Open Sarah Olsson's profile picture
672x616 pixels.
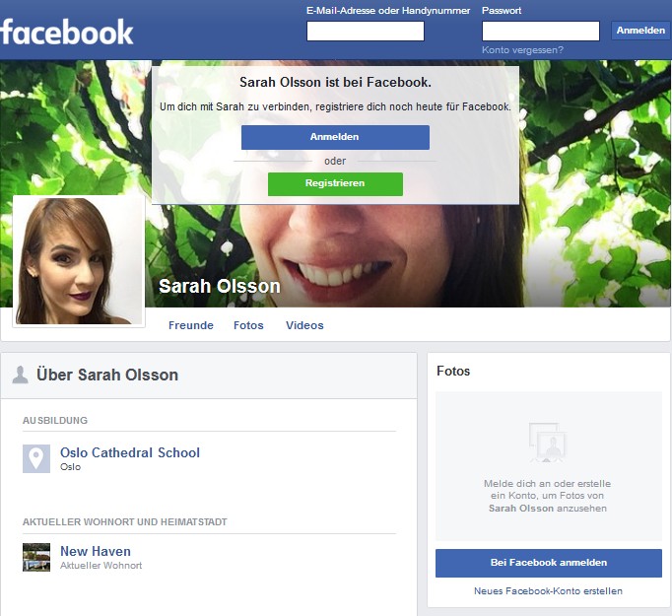pos(79,261)
